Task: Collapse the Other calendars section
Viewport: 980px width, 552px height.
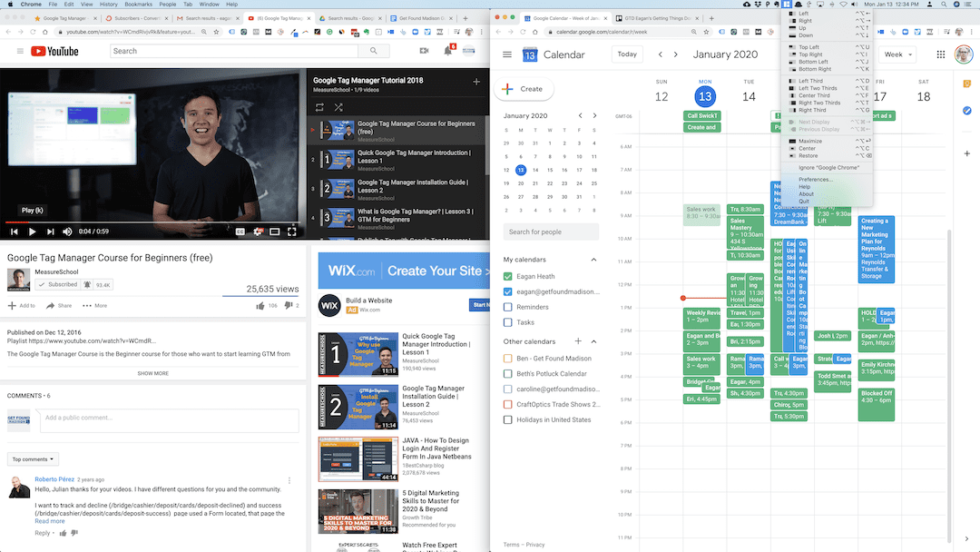Action: [593, 341]
